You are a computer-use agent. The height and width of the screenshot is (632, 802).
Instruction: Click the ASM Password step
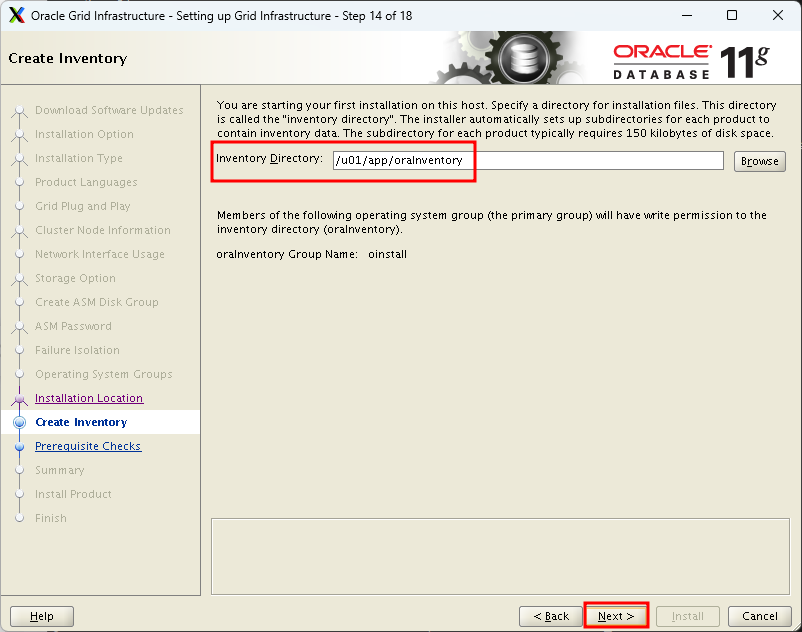pyautogui.click(x=73, y=326)
